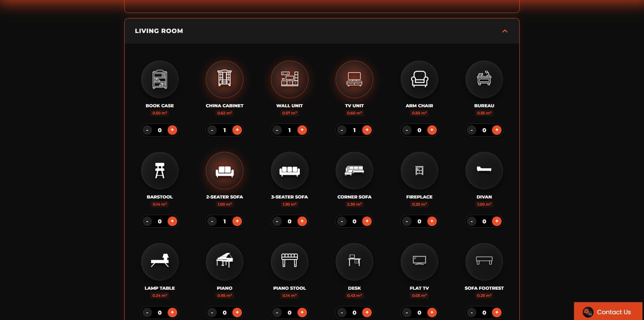The image size is (644, 320).
Task: Click the Living Room section header
Action: pyautogui.click(x=322, y=31)
